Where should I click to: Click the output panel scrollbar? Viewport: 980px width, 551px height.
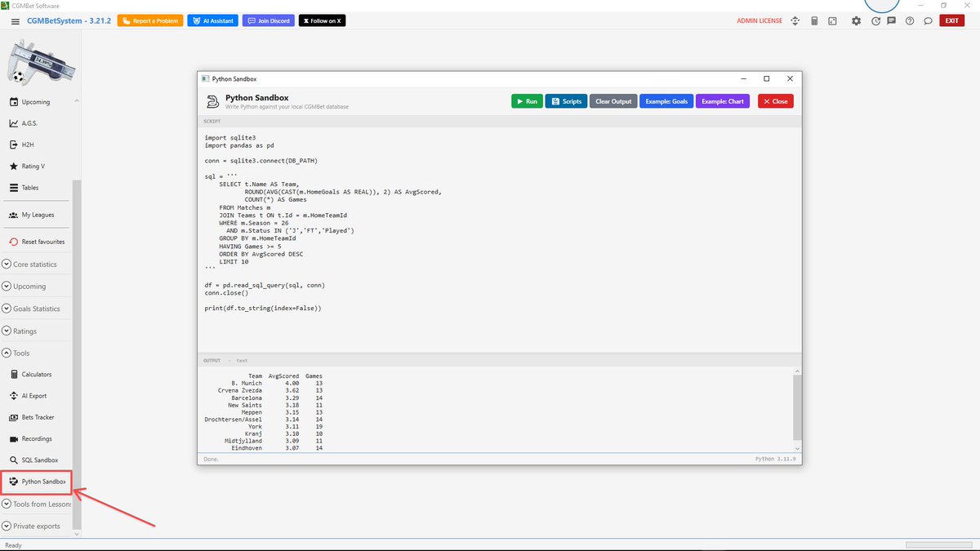797,408
